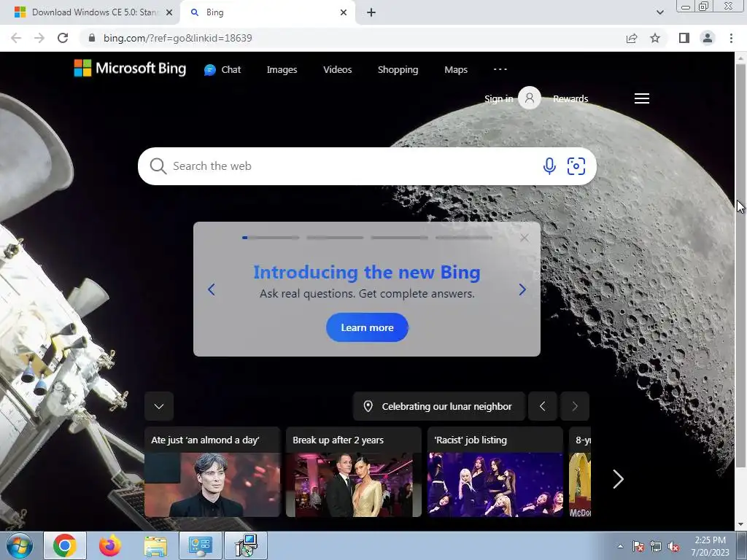This screenshot has width=747, height=560.
Task: Collapse the news feed with chevron
Action: [x=159, y=406]
